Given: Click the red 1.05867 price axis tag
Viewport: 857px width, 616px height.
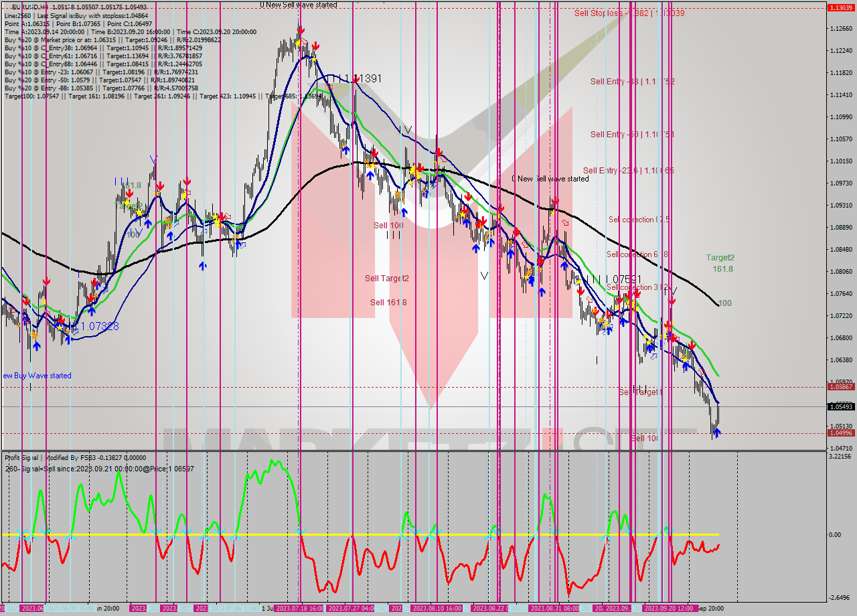Looking at the screenshot, I should [840, 386].
